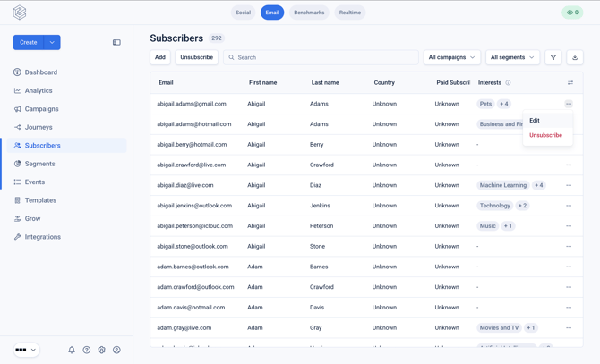600x364 pixels.
Task: Open the workspace switcher dropdown at bottom
Action: pyautogui.click(x=26, y=350)
